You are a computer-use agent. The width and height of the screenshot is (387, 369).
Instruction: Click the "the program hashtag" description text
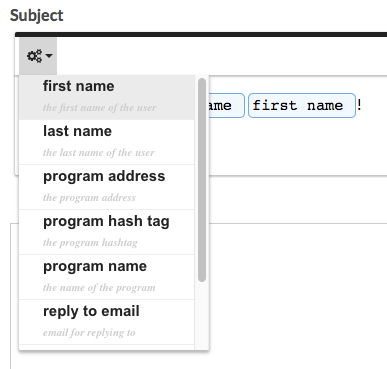coord(90,243)
